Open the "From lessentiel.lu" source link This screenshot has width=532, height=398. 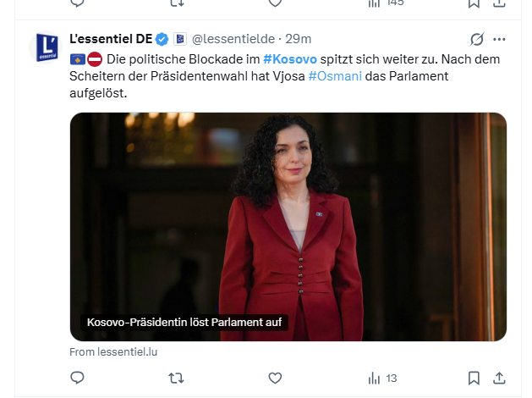point(114,351)
